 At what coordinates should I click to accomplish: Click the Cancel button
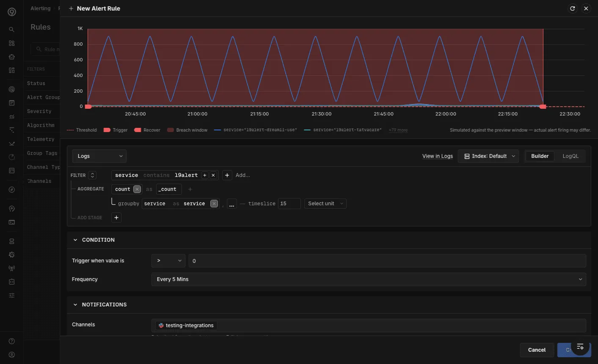pyautogui.click(x=537, y=350)
